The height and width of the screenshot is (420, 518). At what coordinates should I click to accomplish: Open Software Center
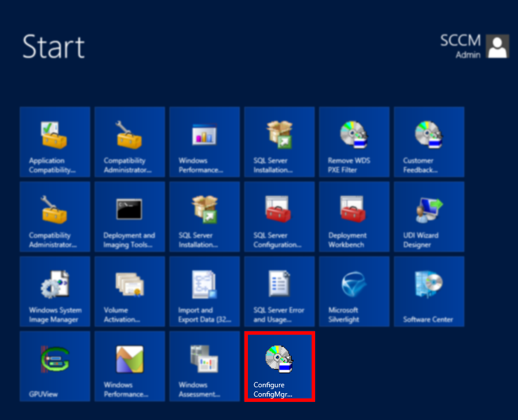[429, 291]
